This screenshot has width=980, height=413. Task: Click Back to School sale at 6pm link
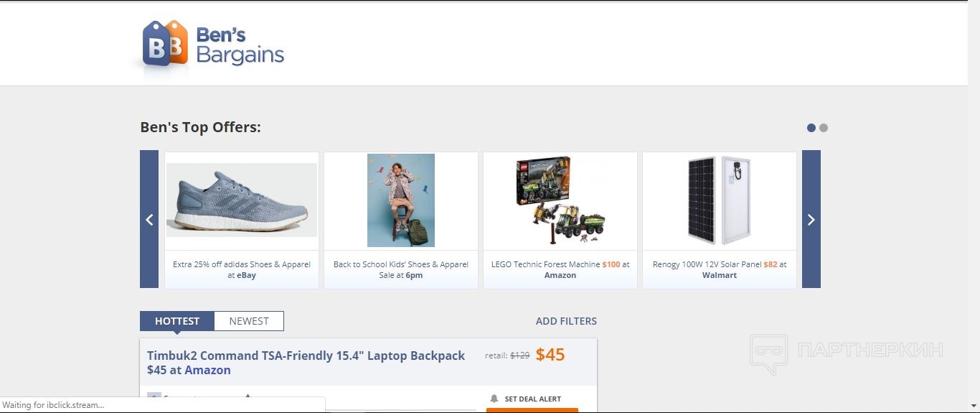click(401, 269)
